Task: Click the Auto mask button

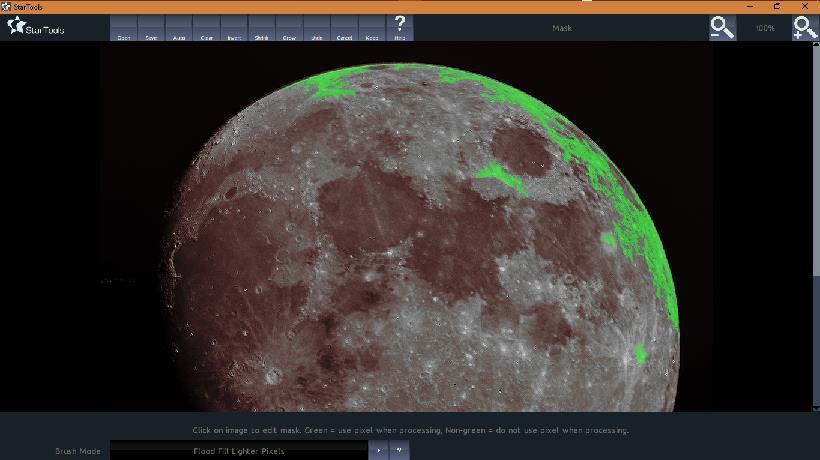Action: pos(179,28)
